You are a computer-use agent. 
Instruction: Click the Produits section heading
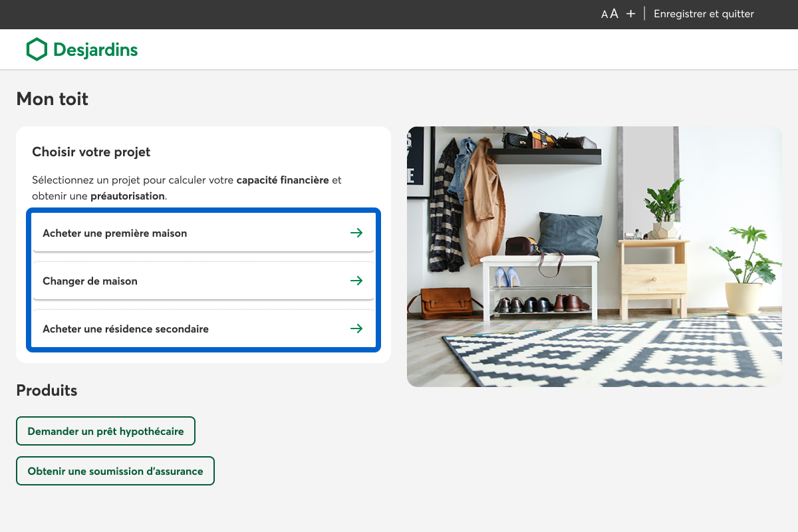[x=47, y=390]
